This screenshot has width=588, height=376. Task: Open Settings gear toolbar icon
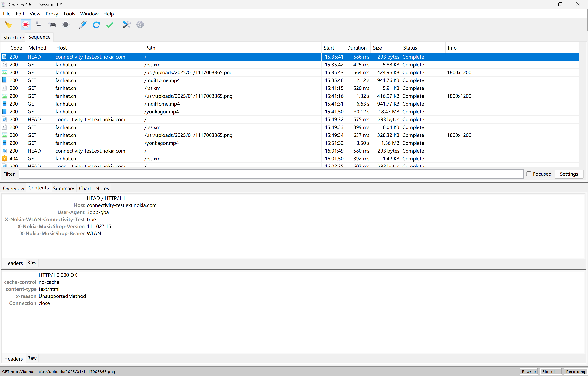[140, 25]
